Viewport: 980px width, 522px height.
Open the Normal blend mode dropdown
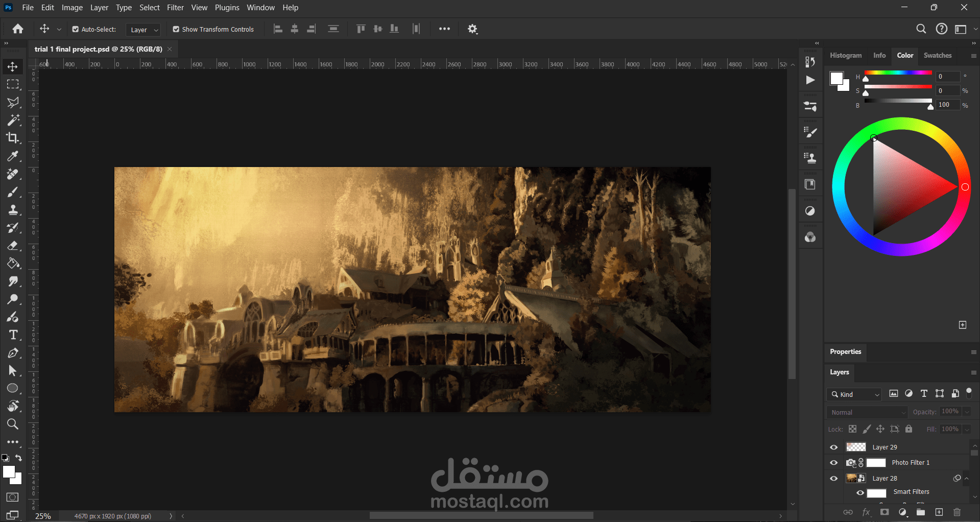click(x=867, y=412)
